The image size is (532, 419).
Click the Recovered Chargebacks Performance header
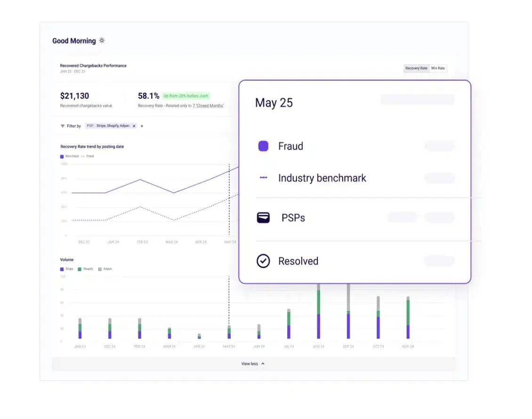(93, 65)
